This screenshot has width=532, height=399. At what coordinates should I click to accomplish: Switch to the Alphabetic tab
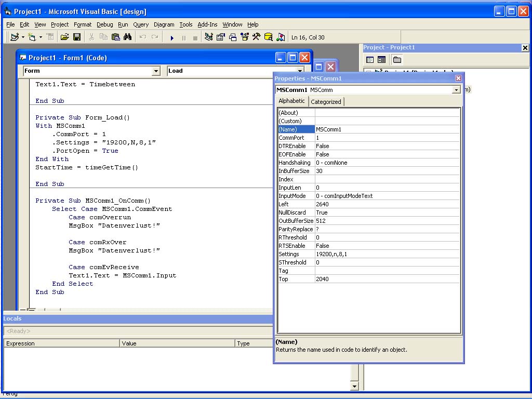pyautogui.click(x=291, y=101)
